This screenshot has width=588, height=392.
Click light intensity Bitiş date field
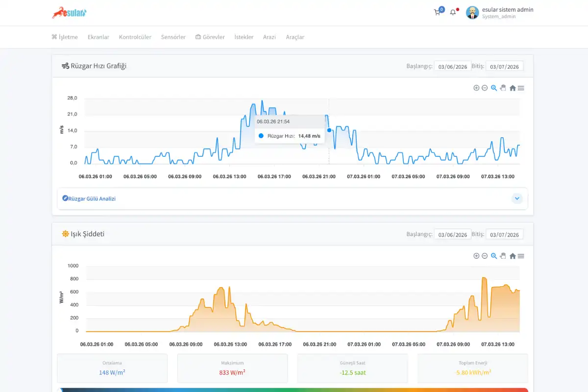tap(504, 235)
